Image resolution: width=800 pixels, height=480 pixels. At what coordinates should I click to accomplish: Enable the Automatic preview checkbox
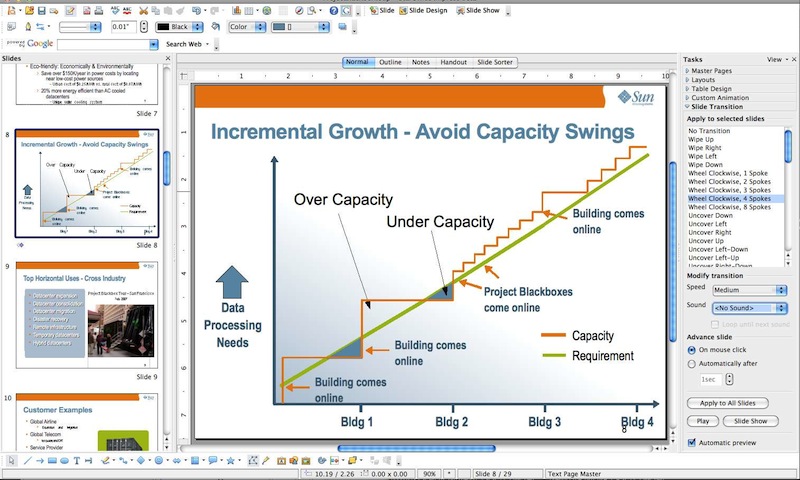coord(692,442)
